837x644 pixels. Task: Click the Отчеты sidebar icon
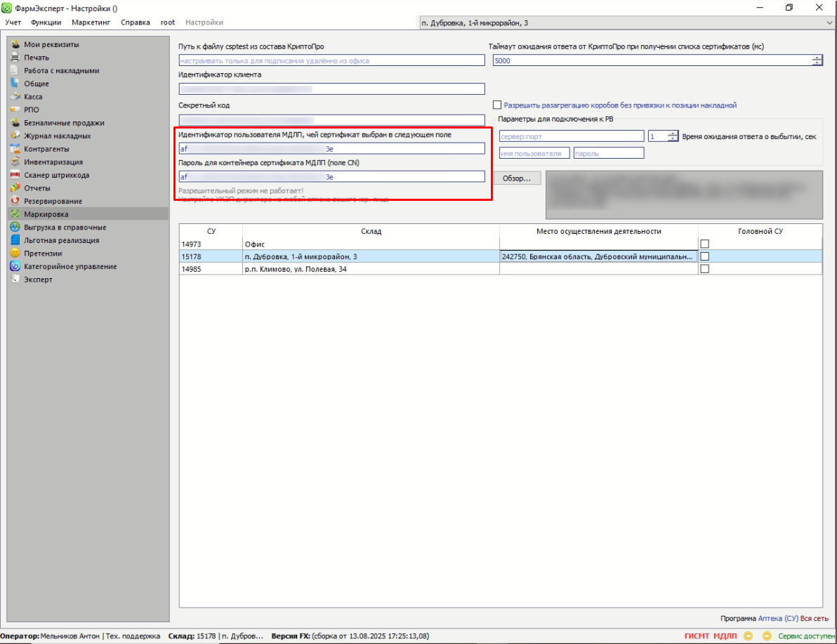(15, 188)
